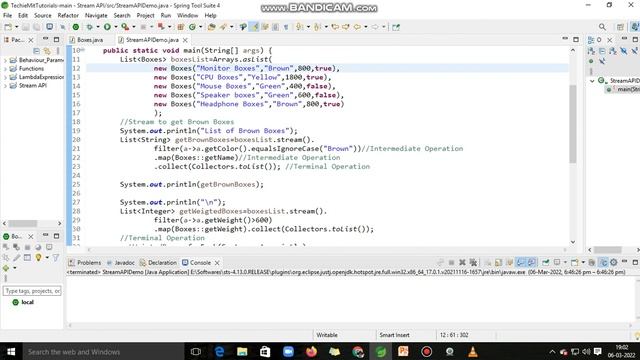Open the Project menu
This screenshot has height=360, width=640.
(145, 16)
